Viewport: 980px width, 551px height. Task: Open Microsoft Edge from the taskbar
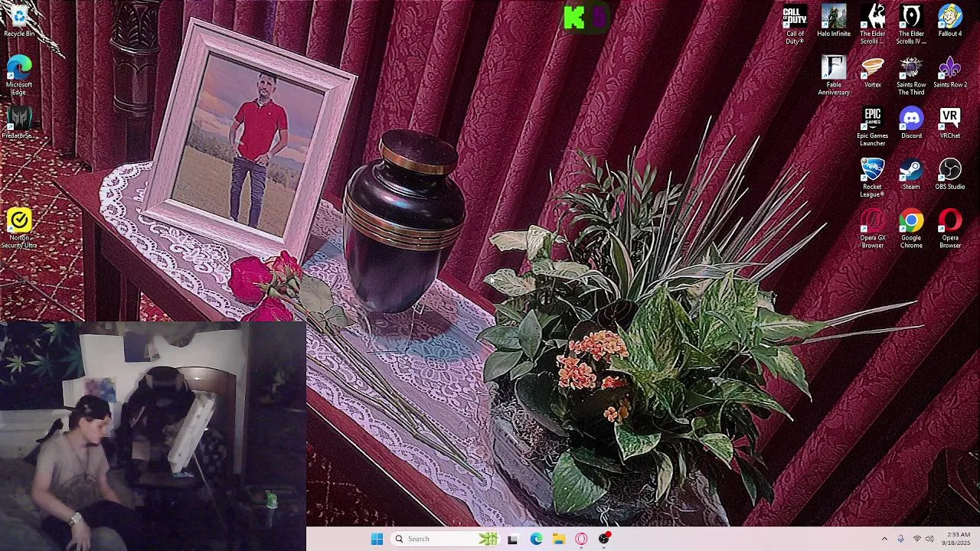coord(536,539)
